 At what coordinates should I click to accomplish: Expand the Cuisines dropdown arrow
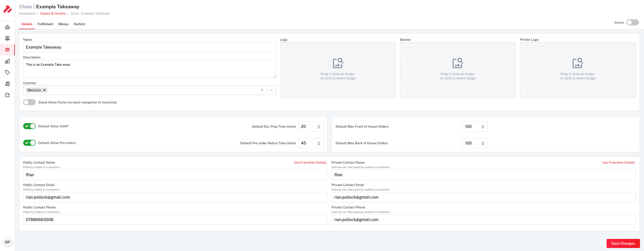(x=271, y=90)
